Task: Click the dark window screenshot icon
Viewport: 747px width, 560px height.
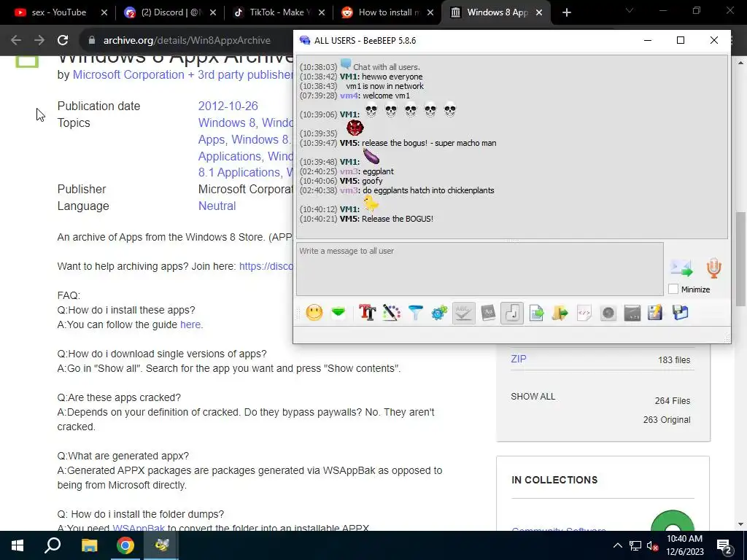Action: (x=632, y=313)
